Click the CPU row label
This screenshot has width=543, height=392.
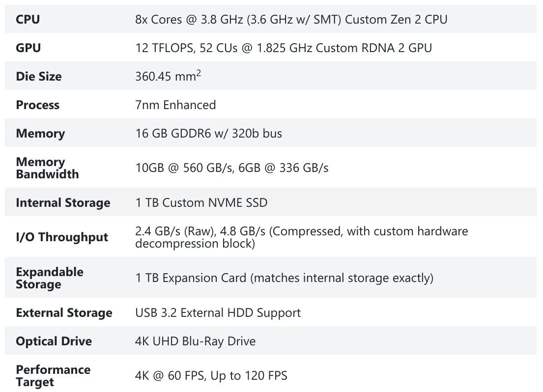coord(28,20)
